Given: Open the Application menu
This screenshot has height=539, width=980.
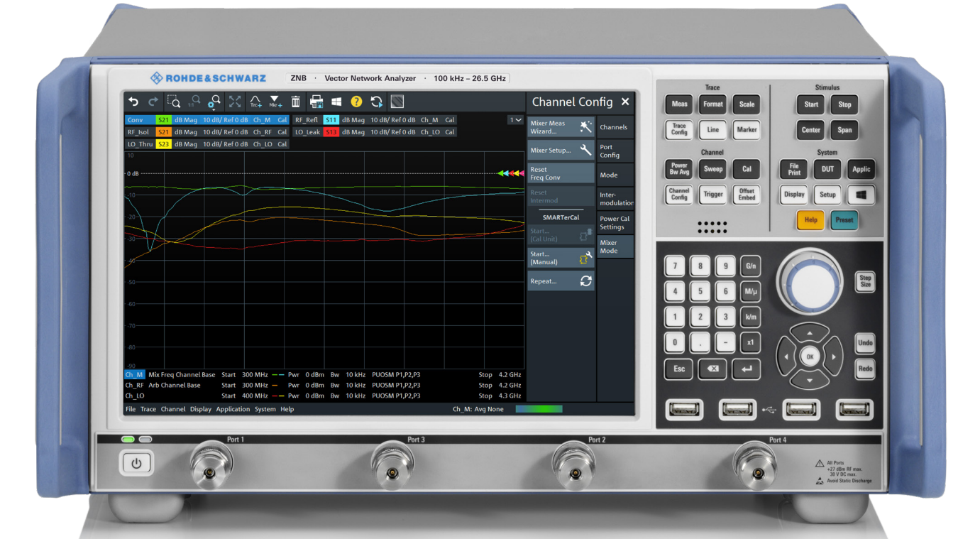Looking at the screenshot, I should pyautogui.click(x=233, y=409).
